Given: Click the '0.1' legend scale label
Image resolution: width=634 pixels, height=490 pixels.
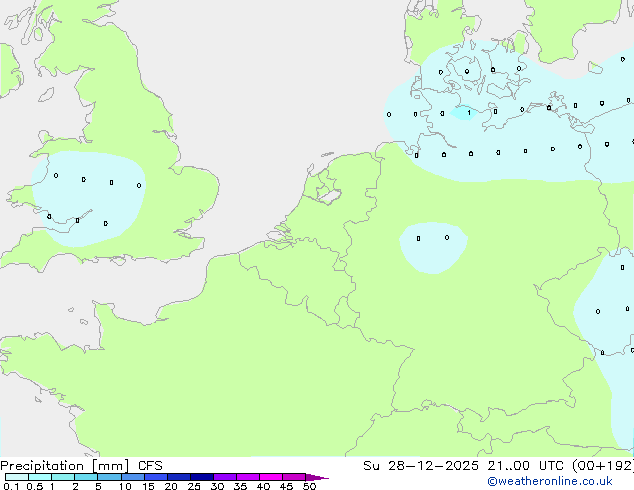Looking at the screenshot, I should pos(11,486).
